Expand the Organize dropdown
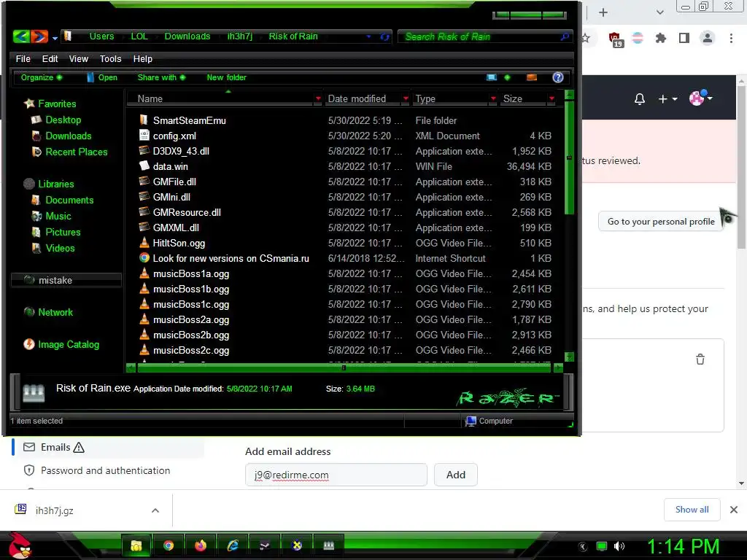 click(41, 77)
